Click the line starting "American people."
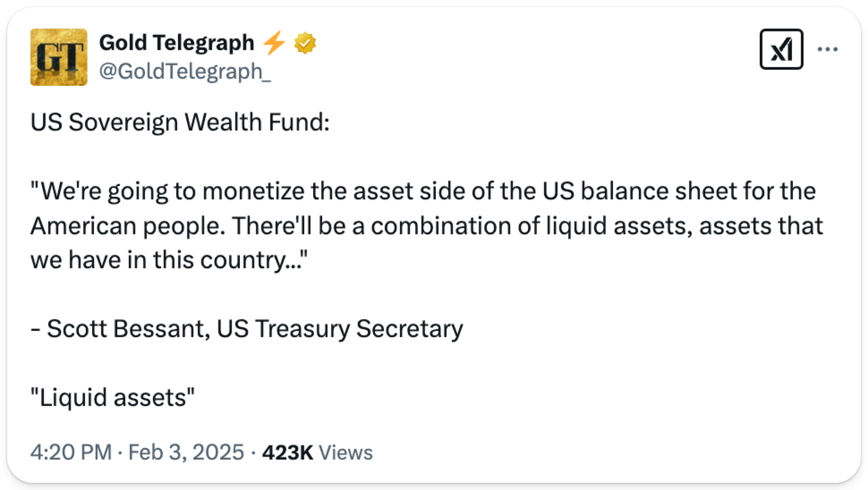Viewport: 868px width, 490px height. (x=426, y=225)
